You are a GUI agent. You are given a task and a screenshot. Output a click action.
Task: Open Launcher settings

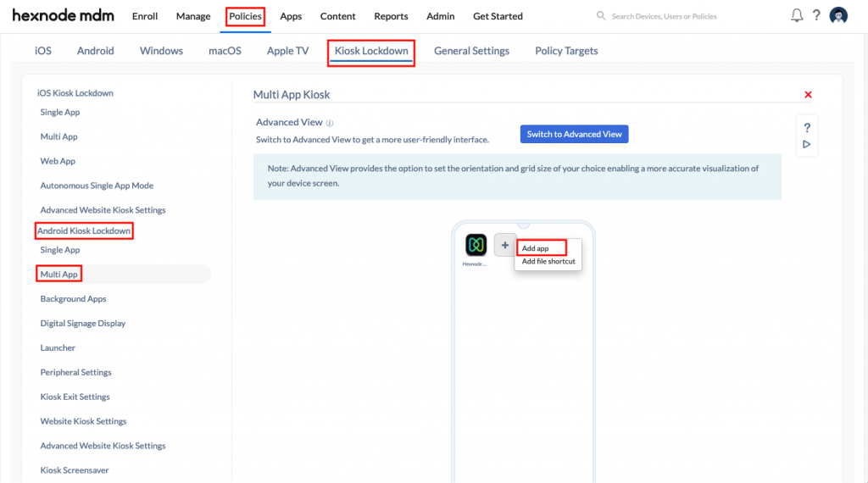pos(58,347)
